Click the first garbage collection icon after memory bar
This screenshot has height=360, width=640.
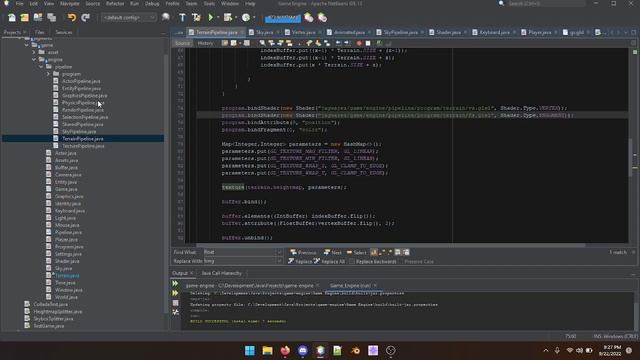click(309, 18)
